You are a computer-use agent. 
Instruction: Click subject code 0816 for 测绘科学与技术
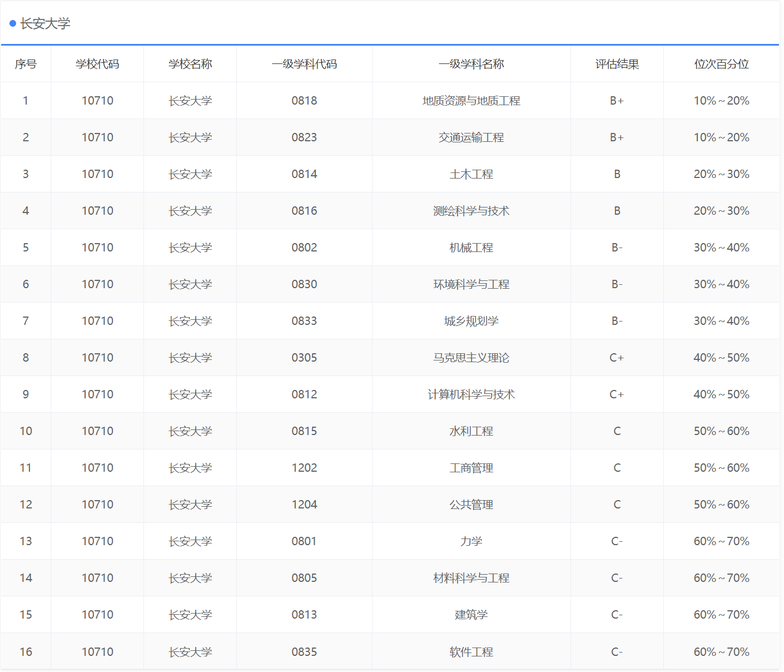tap(304, 211)
